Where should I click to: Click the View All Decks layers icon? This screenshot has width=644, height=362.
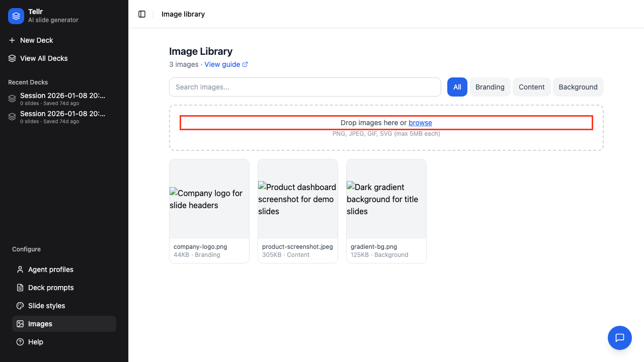click(x=12, y=58)
